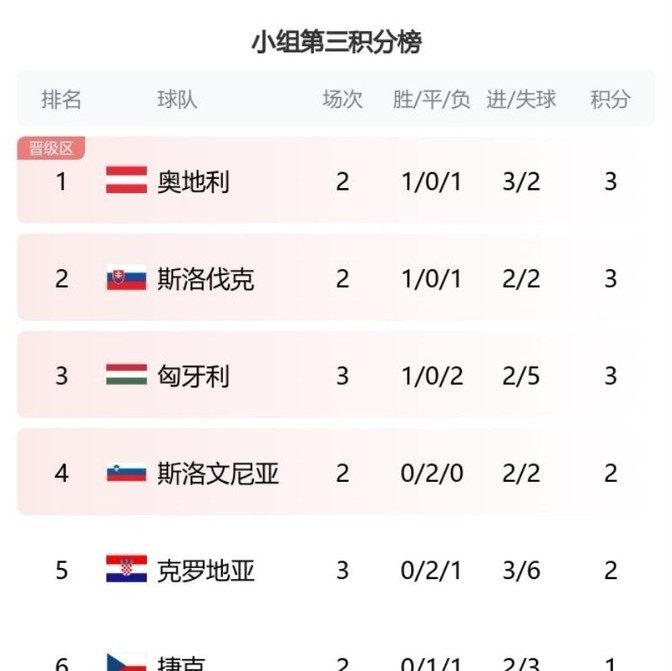Open the 奥地利 team name
Image resolution: width=672 pixels, height=671 pixels.
coord(194,181)
